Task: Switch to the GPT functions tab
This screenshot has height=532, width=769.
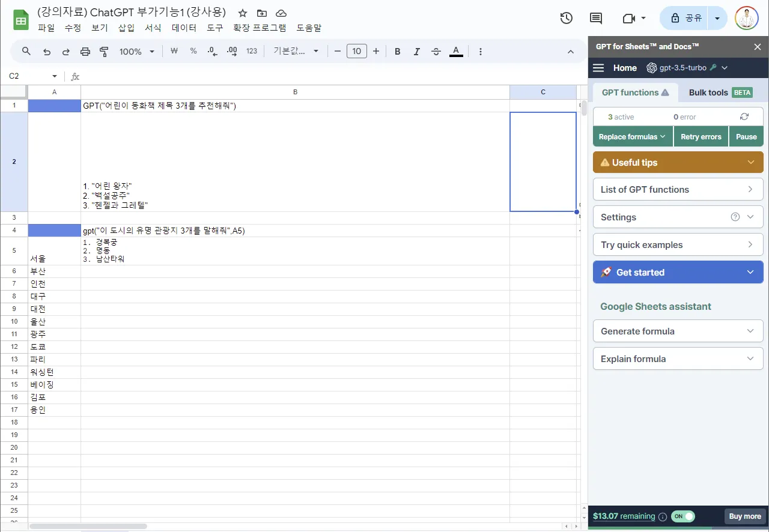Action: pyautogui.click(x=636, y=92)
